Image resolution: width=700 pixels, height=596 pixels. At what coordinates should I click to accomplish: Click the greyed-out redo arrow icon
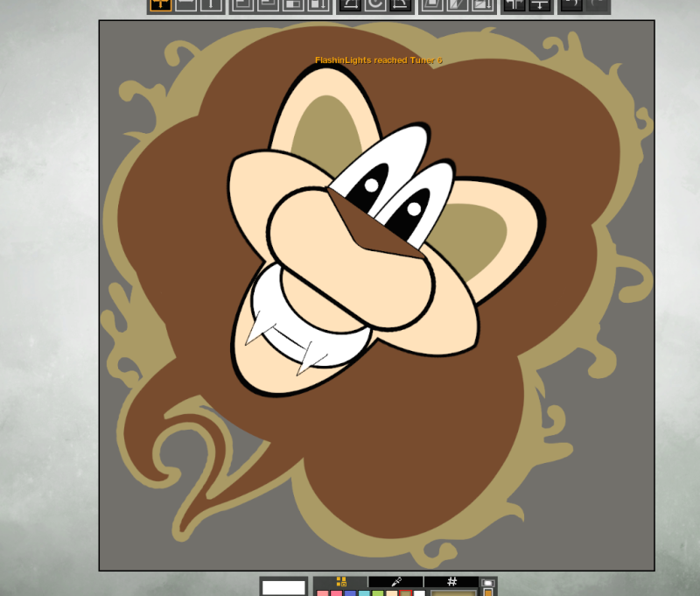tap(597, 4)
